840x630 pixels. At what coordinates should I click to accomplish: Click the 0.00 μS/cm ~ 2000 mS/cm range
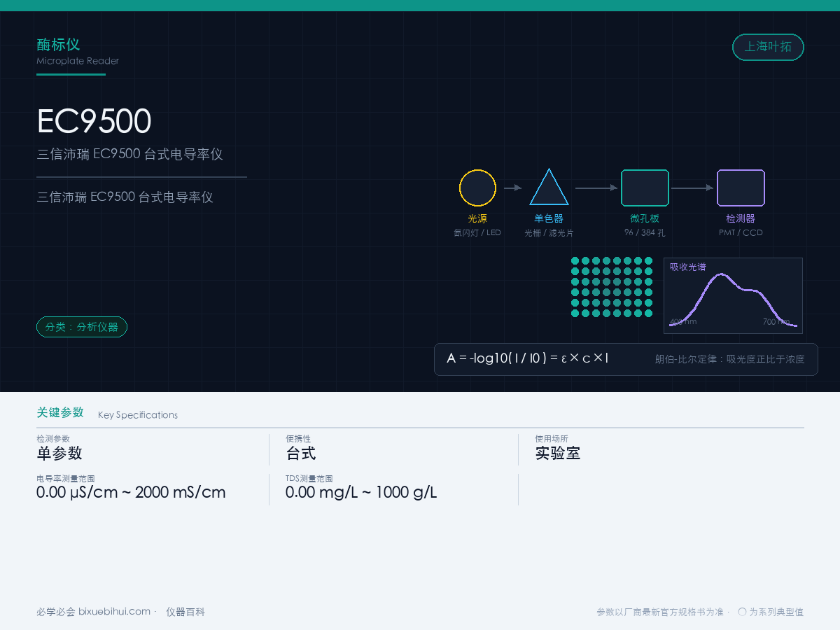click(131, 492)
